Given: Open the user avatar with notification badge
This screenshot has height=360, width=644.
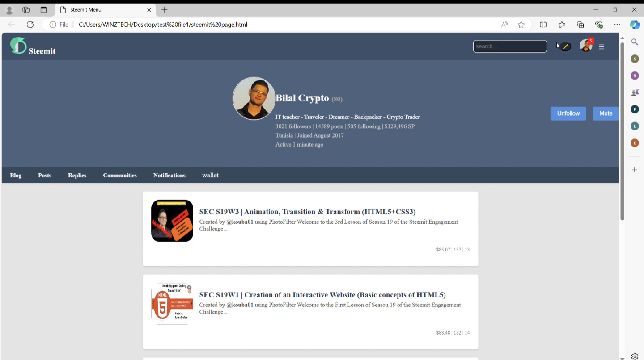Looking at the screenshot, I should [x=586, y=45].
